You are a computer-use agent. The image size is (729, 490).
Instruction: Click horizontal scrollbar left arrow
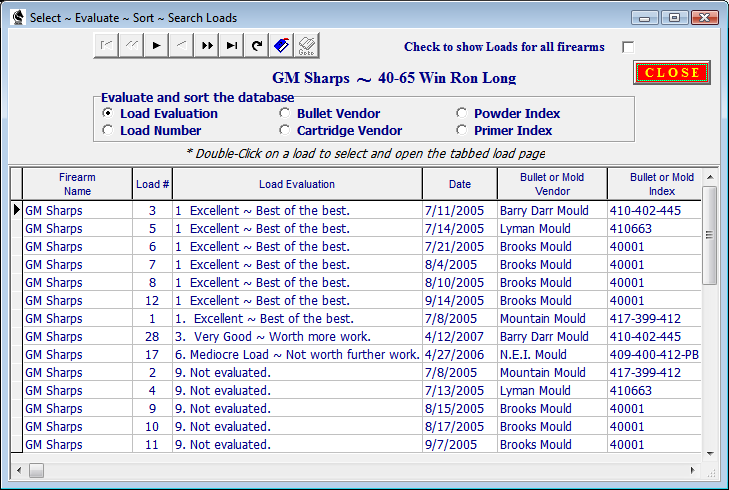pos(19,470)
